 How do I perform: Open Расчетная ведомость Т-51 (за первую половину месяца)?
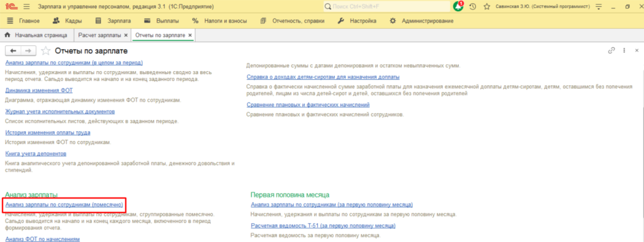[323, 226]
